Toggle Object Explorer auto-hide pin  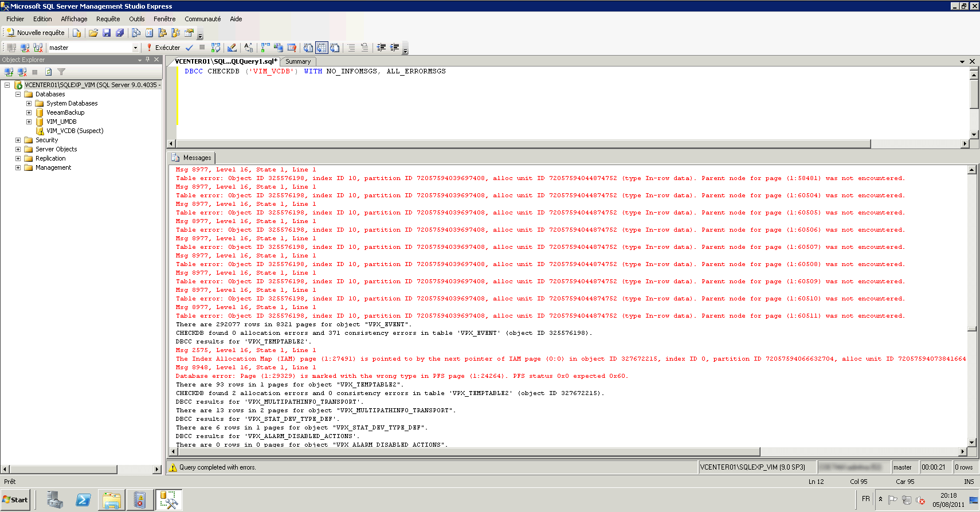point(148,60)
